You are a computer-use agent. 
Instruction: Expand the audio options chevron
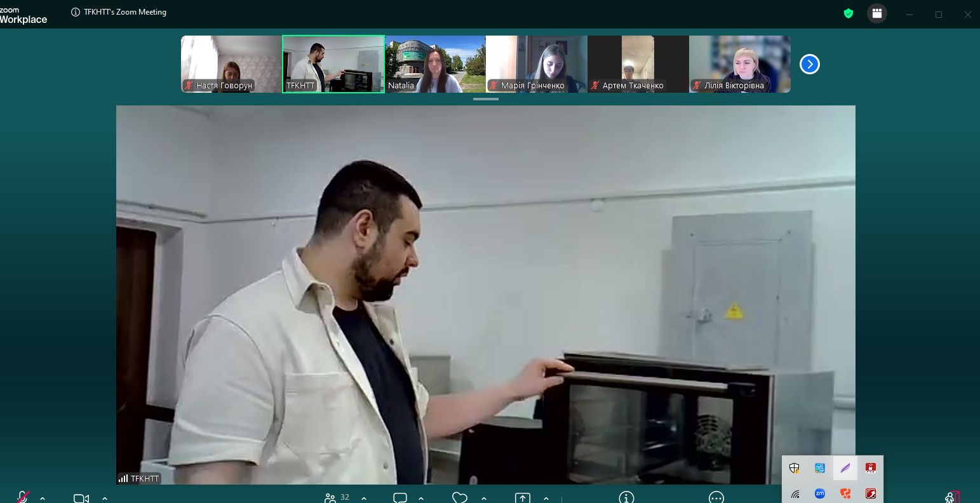[x=43, y=499]
